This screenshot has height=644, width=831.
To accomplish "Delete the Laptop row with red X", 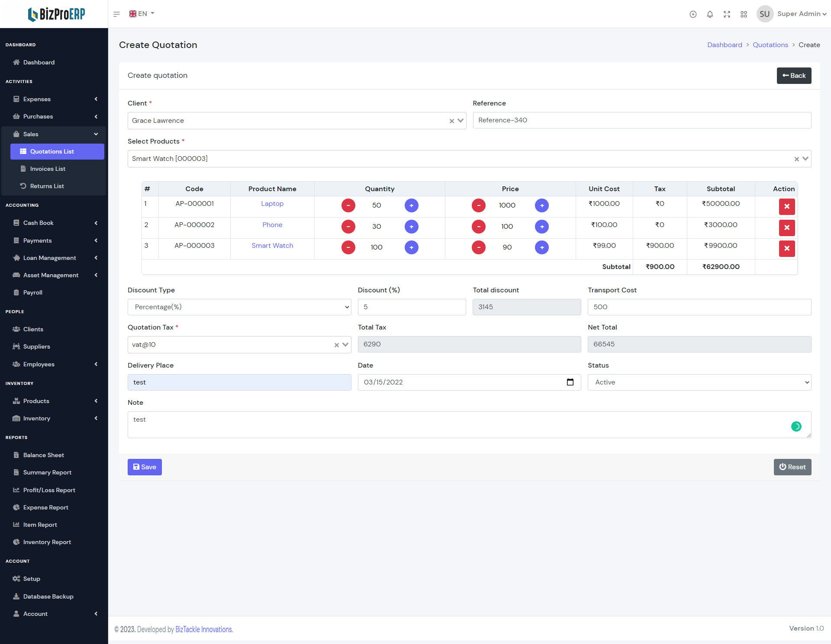I will point(786,207).
